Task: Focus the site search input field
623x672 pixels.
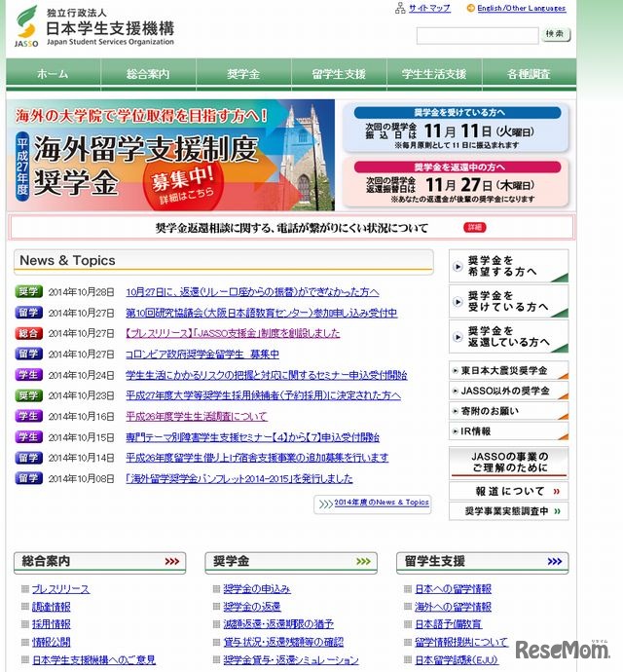Action: pos(477,36)
